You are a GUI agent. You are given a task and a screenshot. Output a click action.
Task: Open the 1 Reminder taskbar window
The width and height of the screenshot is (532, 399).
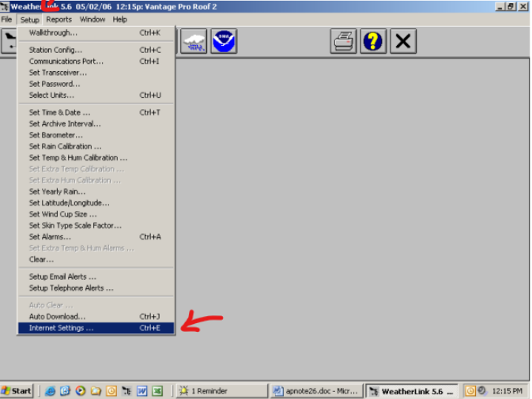pyautogui.click(x=220, y=391)
